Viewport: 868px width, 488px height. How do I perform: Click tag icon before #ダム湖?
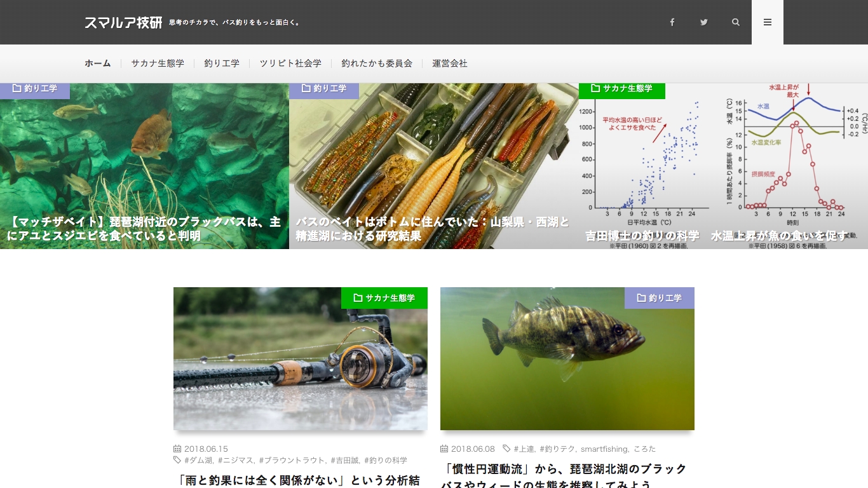[x=177, y=460]
